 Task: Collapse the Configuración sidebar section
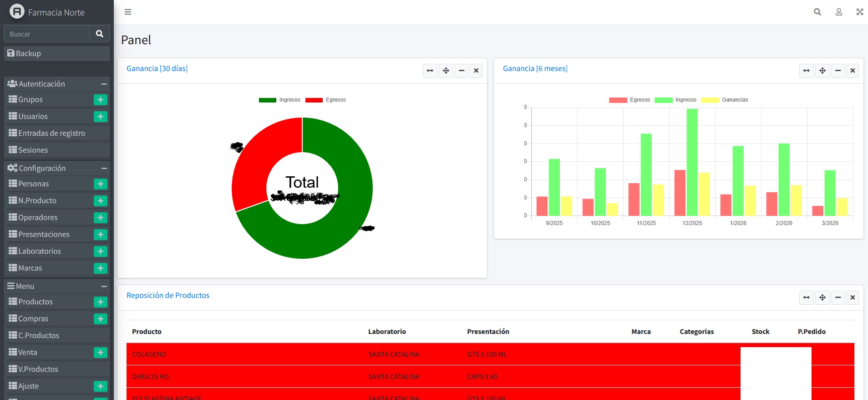click(104, 169)
